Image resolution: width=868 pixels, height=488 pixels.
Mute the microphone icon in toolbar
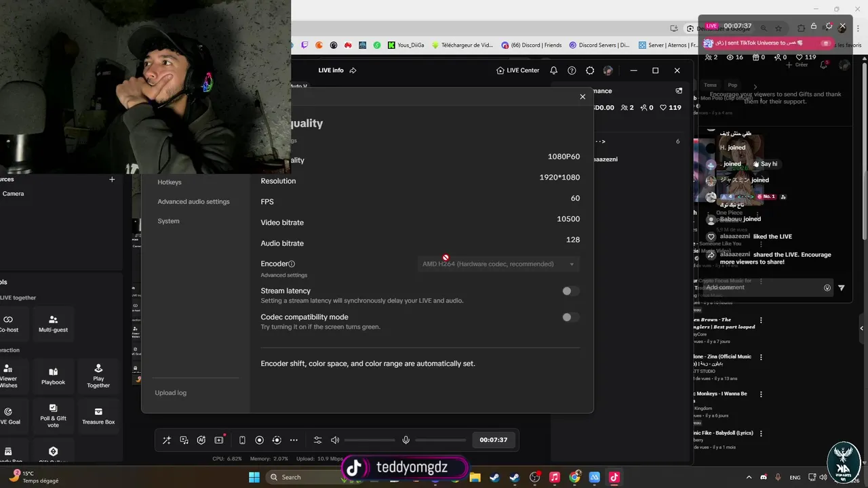point(406,440)
